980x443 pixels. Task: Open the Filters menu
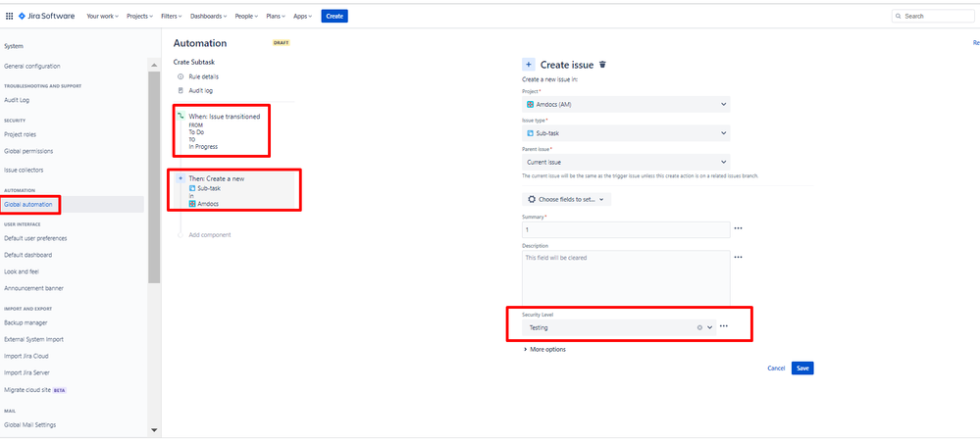(172, 17)
